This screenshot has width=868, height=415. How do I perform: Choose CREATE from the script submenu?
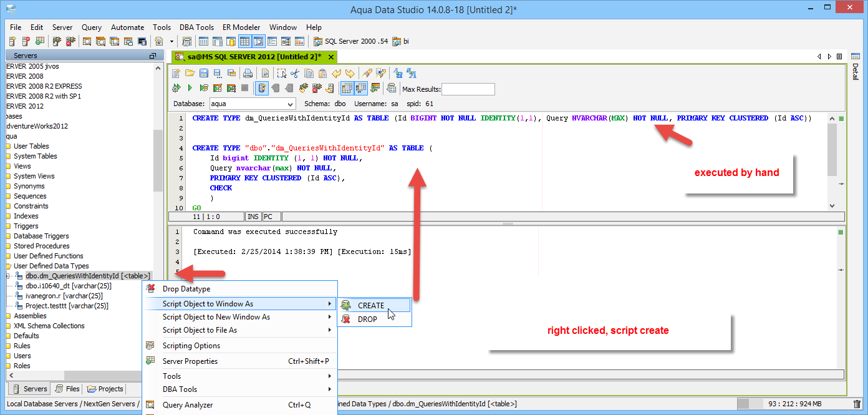click(374, 306)
